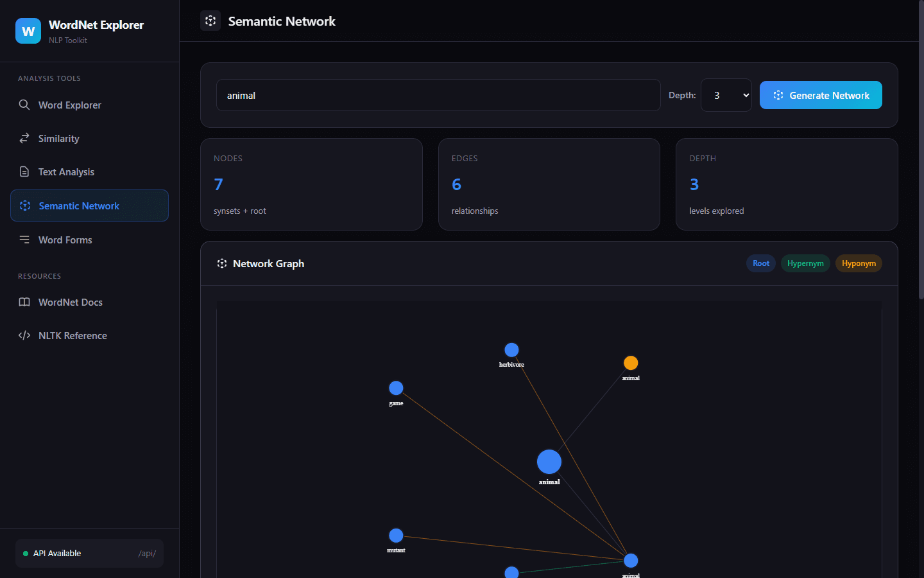Click the Similarity arrows icon
The image size is (924, 578).
(24, 138)
